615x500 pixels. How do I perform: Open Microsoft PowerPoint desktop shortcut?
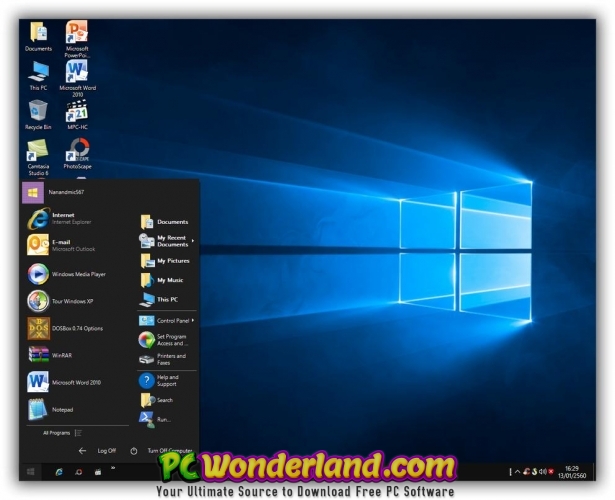77,39
